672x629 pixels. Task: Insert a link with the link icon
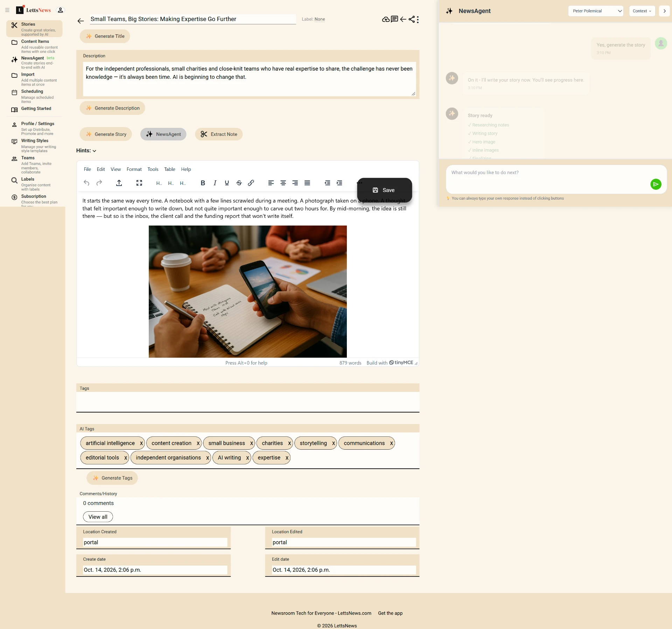(251, 183)
